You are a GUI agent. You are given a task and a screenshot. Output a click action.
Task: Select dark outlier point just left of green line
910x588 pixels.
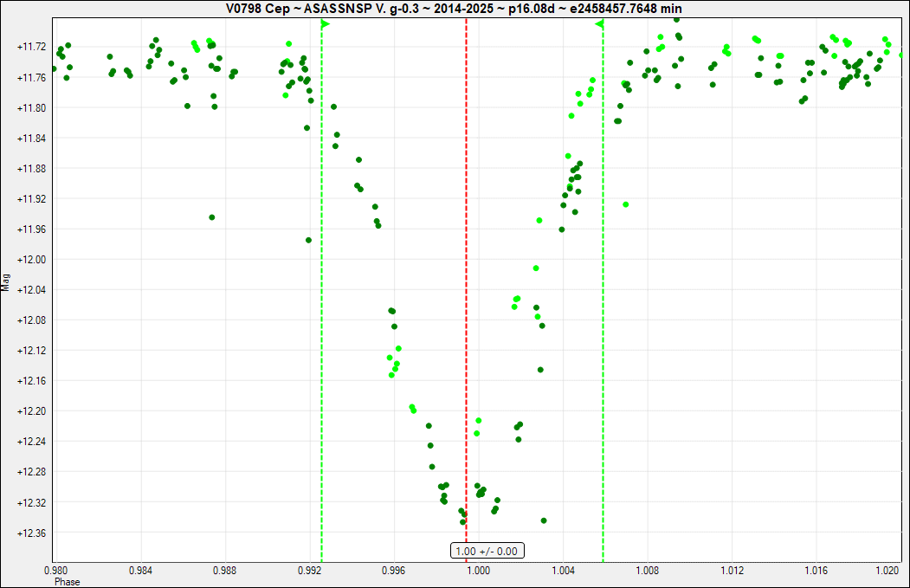[x=308, y=240]
